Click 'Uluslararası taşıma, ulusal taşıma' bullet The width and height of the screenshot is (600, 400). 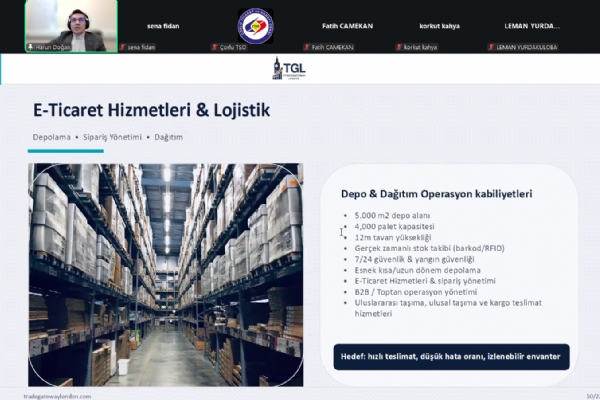coord(448,308)
